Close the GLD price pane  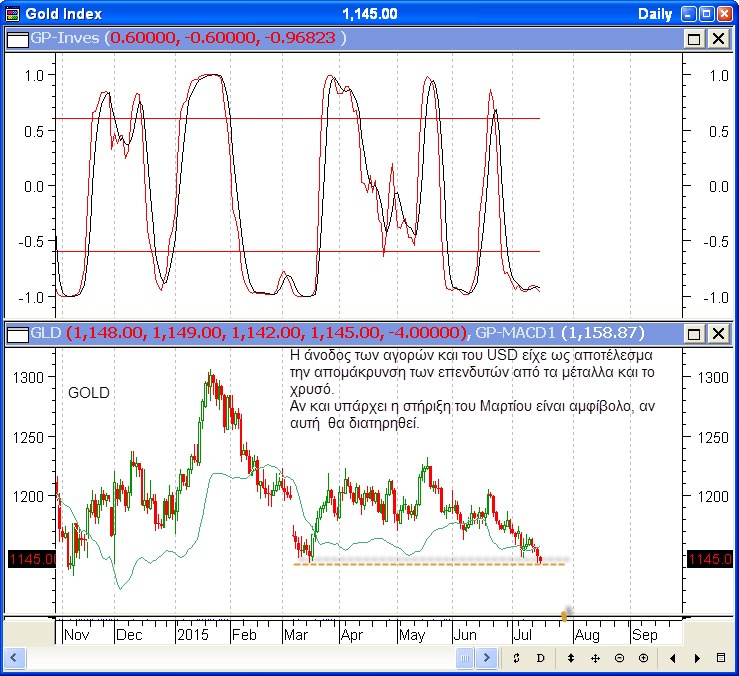[x=718, y=334]
